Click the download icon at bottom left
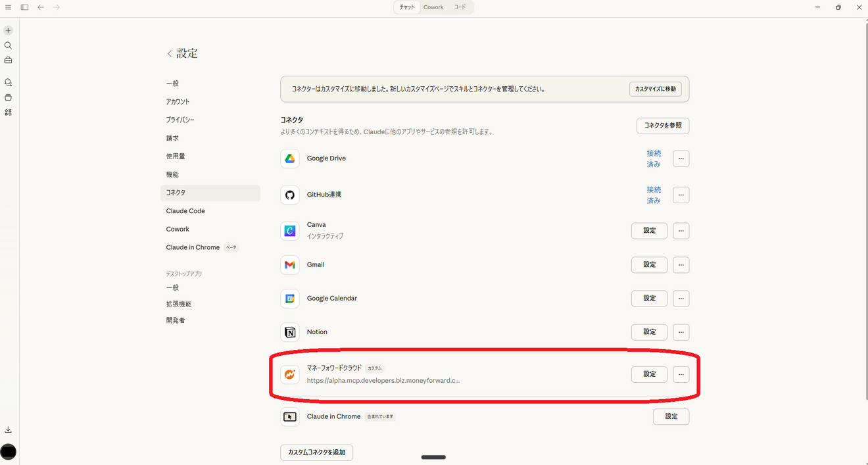 point(8,429)
